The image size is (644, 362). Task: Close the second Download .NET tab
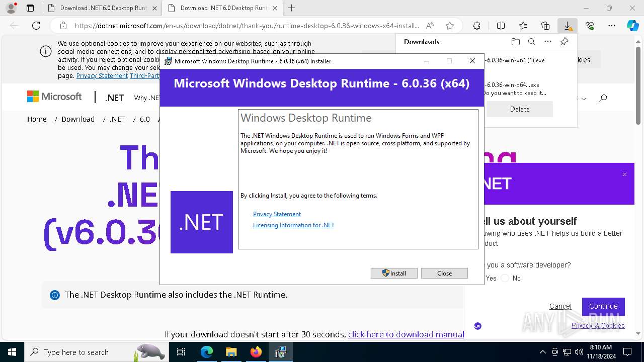pyautogui.click(x=275, y=8)
